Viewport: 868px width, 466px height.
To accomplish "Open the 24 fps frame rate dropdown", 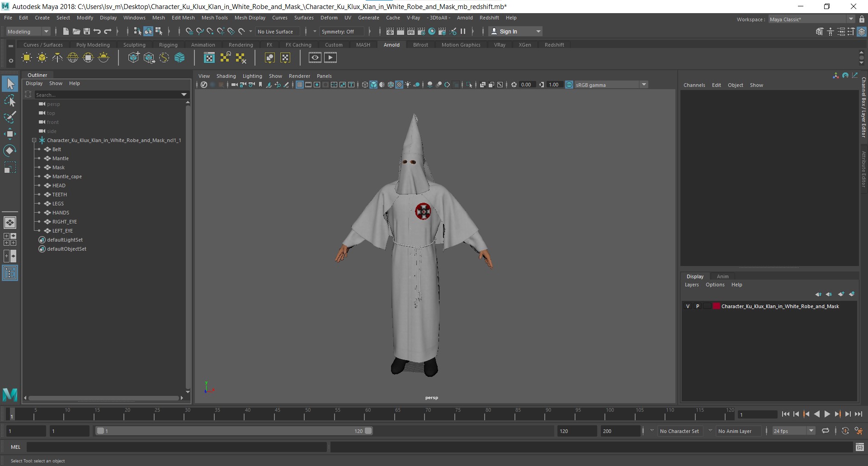I will 793,431.
